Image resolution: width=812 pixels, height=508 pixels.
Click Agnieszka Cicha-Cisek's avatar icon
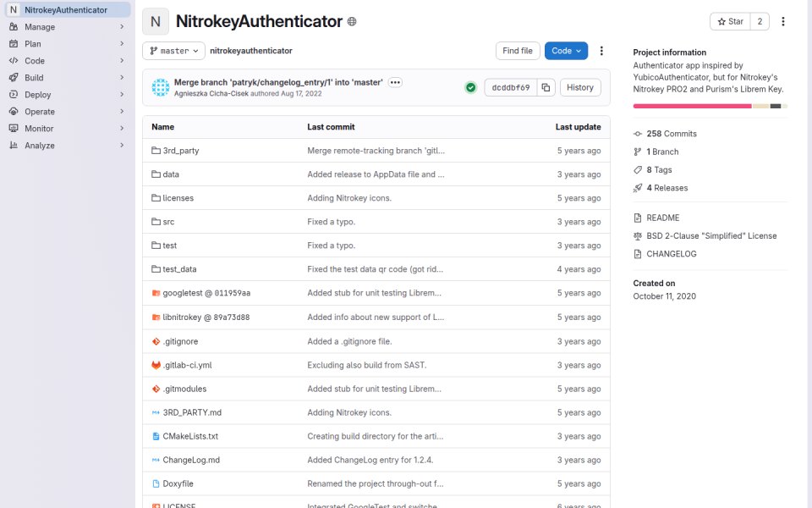(x=161, y=87)
